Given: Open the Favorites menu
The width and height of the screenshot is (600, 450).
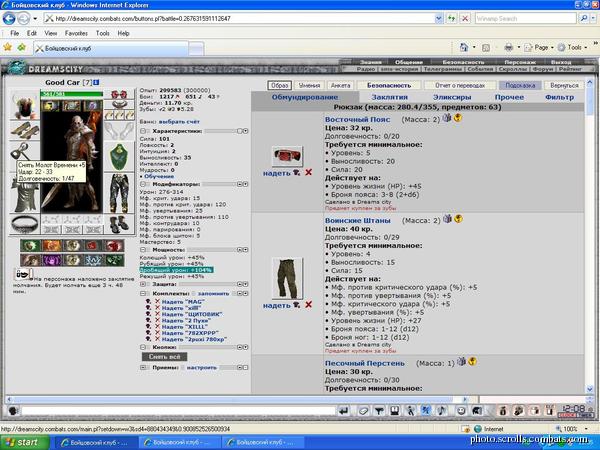Looking at the screenshot, I should click(x=76, y=33).
